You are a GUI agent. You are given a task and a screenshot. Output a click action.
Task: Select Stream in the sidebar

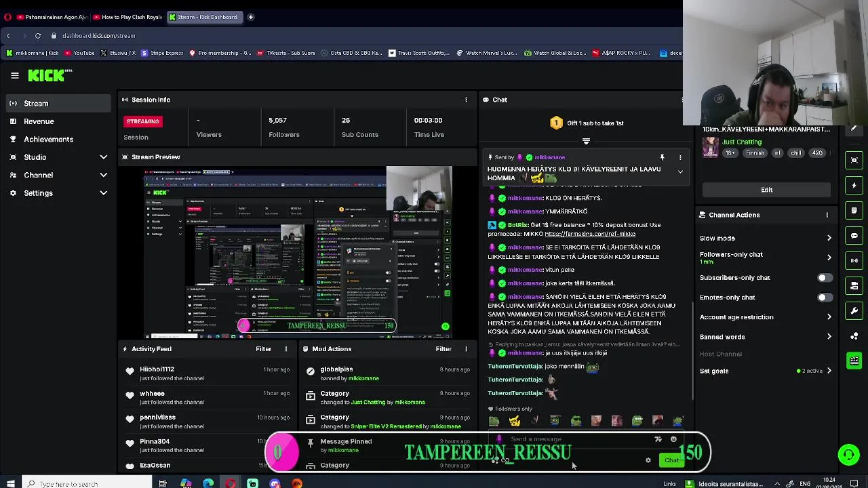tap(57, 104)
